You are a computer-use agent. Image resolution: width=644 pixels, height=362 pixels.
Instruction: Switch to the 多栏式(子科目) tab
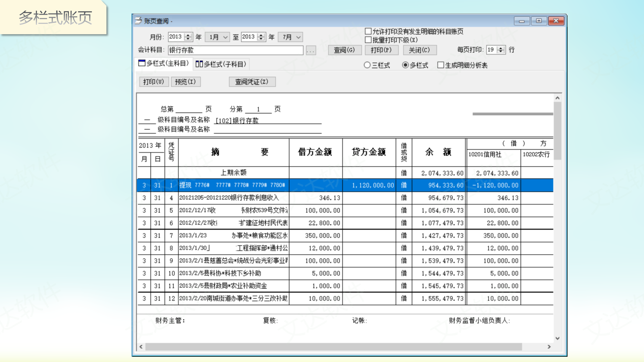(221, 64)
